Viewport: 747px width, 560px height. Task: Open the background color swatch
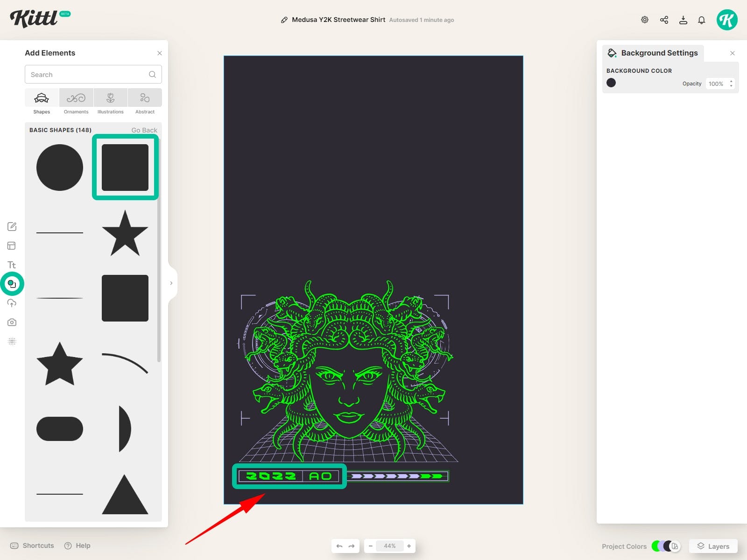611,83
